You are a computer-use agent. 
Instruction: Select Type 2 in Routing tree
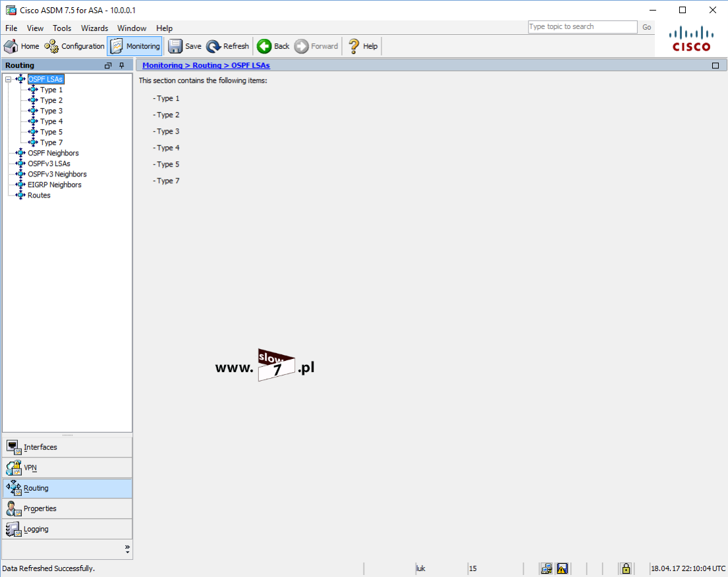click(x=51, y=100)
